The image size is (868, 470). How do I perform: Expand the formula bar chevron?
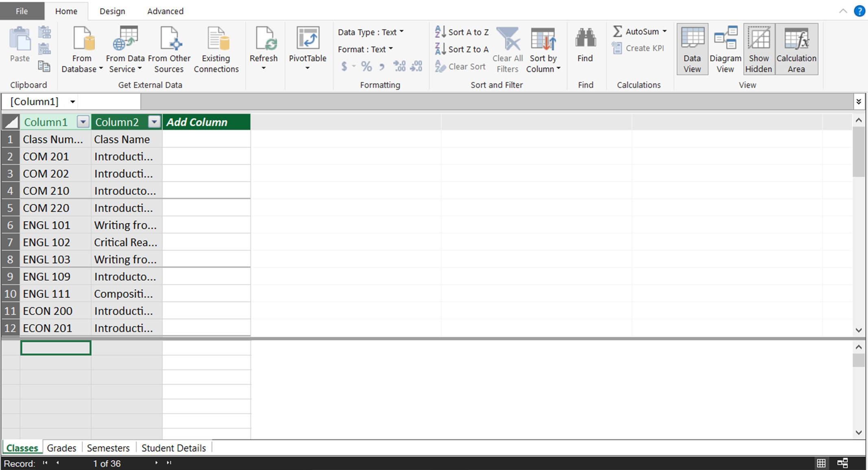tap(859, 102)
